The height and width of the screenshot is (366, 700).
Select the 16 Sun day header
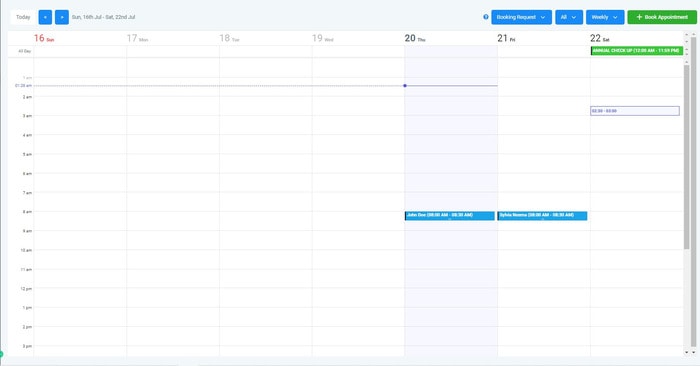point(44,38)
